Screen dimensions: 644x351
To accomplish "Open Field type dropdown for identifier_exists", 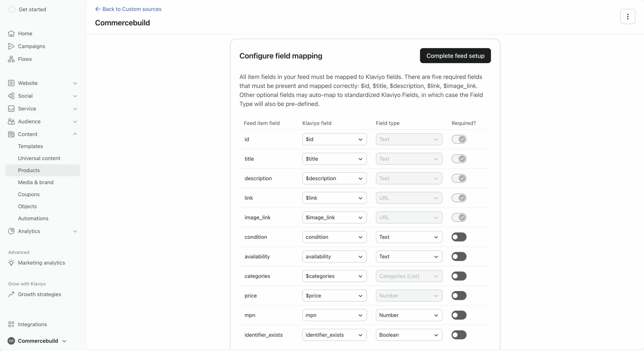I will 409,335.
